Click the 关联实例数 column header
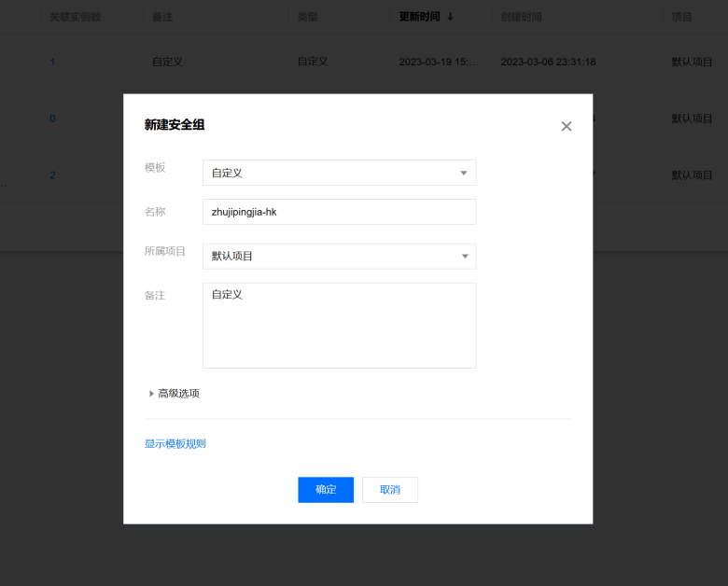The image size is (728, 586). point(76,17)
